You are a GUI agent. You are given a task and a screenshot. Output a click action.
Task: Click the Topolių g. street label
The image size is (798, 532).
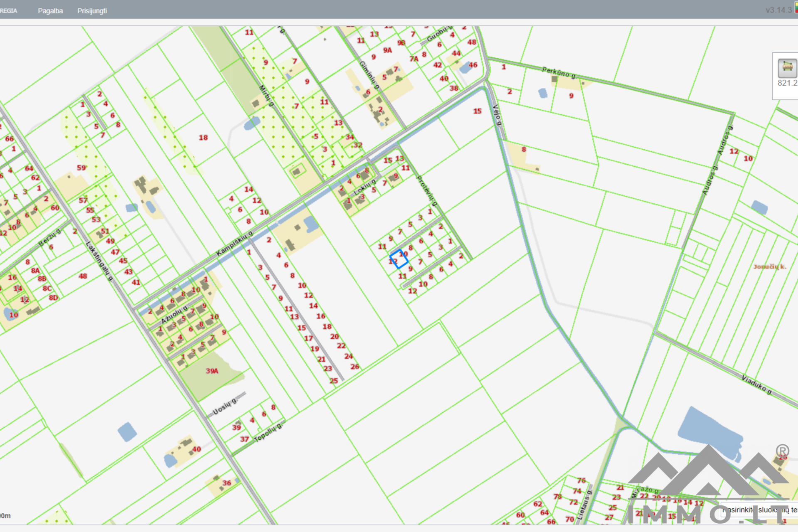(267, 433)
